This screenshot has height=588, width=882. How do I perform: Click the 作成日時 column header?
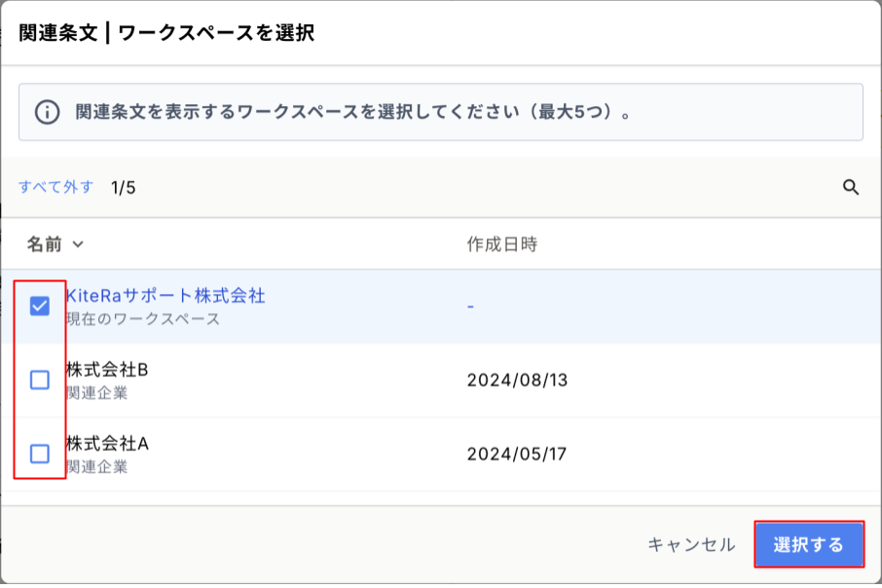coord(501,244)
